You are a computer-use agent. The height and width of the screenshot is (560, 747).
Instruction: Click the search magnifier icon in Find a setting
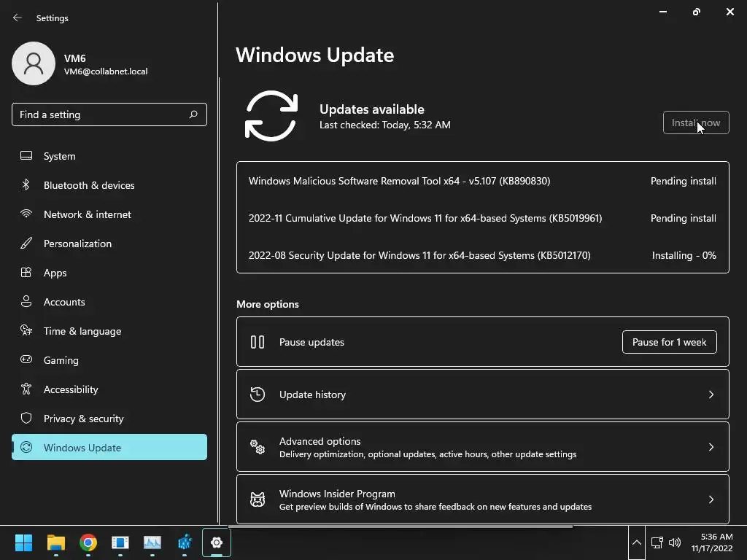[193, 114]
